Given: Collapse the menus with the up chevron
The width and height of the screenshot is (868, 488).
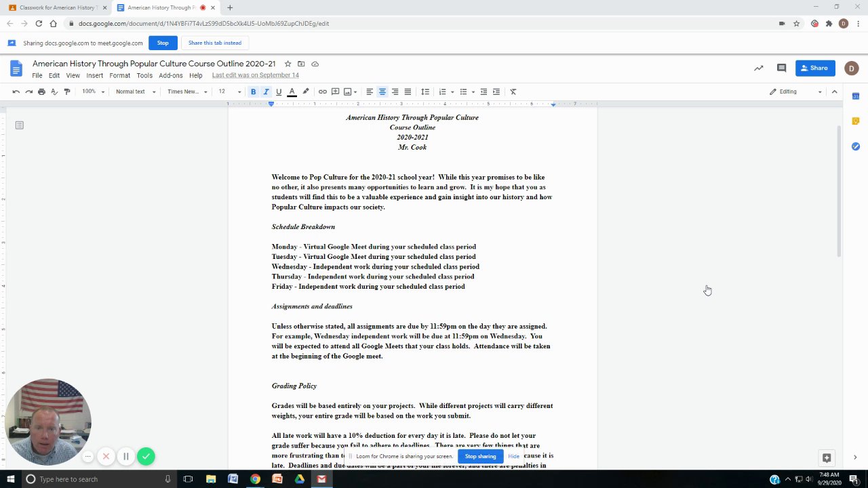Looking at the screenshot, I should pyautogui.click(x=835, y=91).
